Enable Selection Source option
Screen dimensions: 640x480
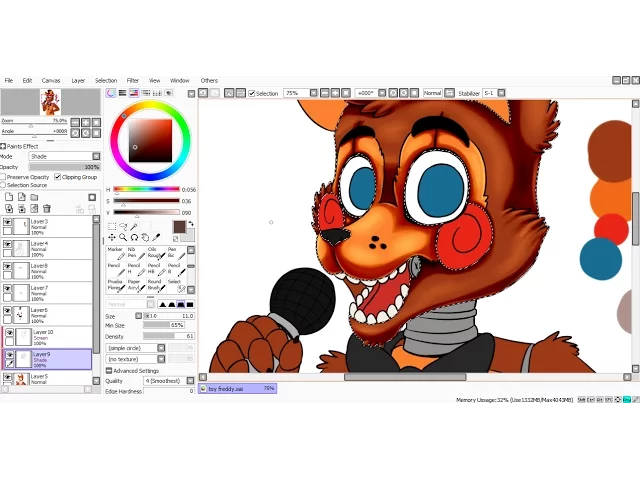tap(3, 185)
